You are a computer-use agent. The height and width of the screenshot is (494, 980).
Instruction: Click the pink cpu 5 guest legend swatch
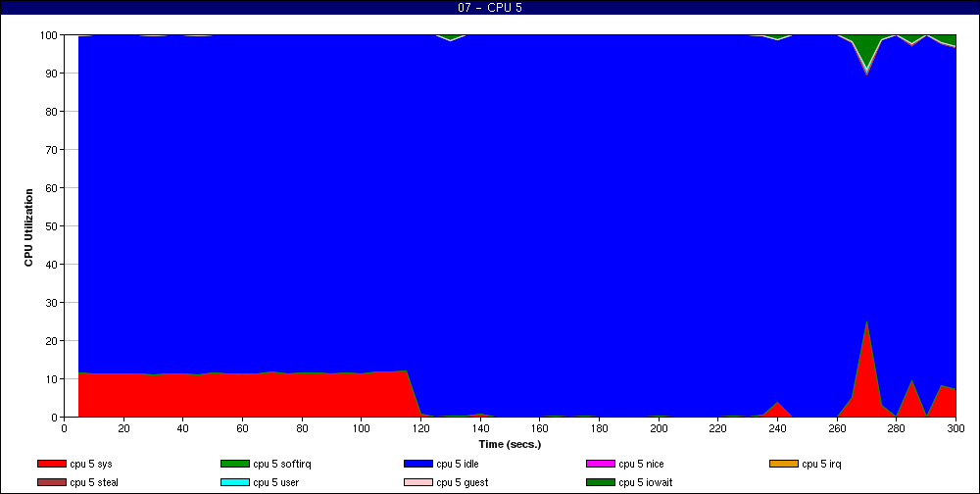coord(418,482)
